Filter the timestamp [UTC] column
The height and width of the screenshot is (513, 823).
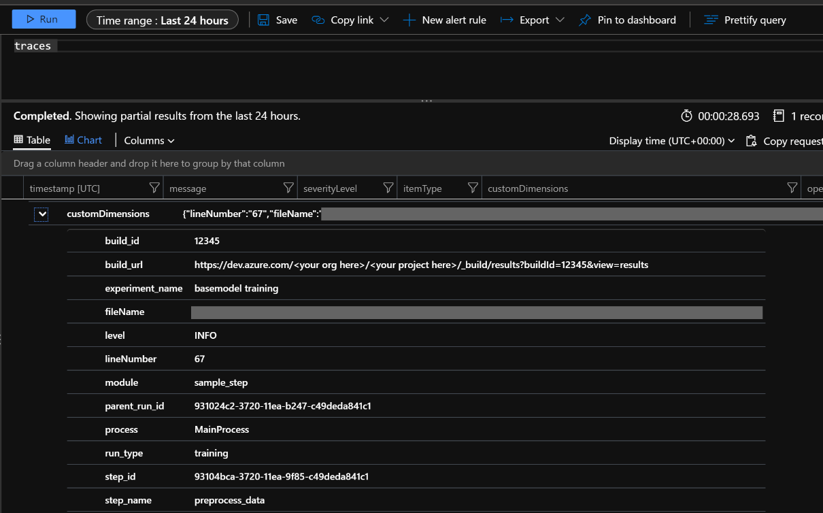coord(154,188)
